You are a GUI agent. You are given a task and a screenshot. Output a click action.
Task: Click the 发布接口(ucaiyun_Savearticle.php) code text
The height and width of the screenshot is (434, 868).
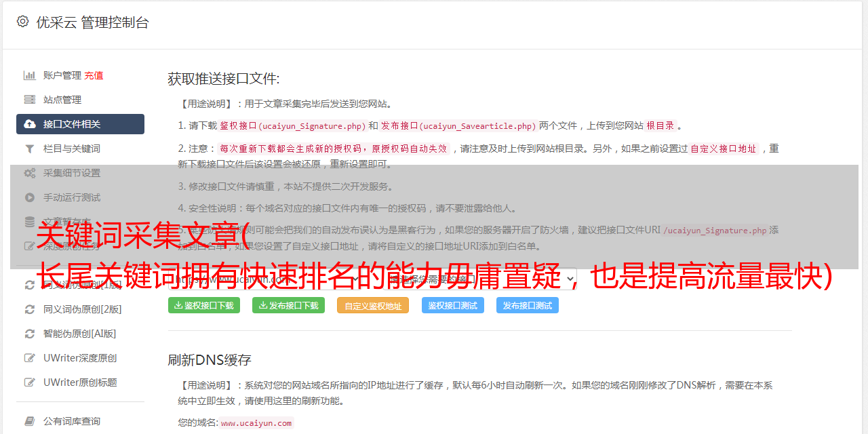[x=459, y=125]
